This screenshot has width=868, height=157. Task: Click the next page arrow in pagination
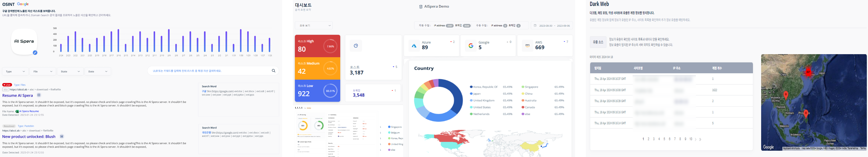click(695, 139)
